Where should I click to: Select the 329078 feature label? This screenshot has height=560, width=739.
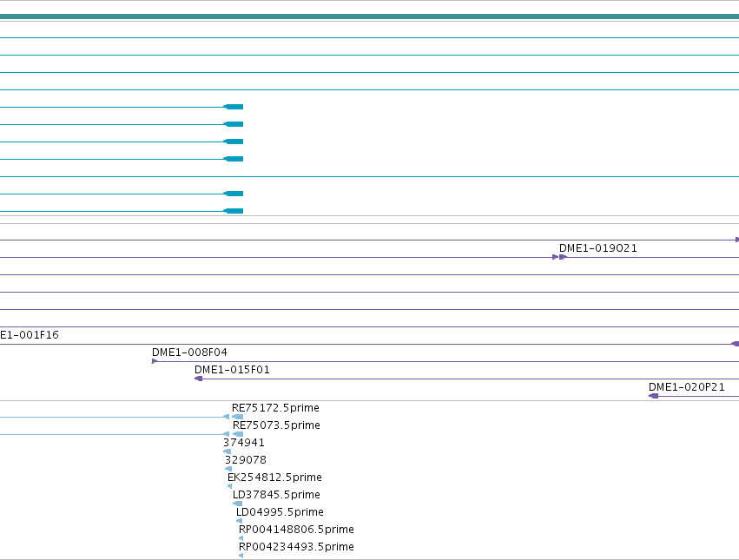click(246, 459)
